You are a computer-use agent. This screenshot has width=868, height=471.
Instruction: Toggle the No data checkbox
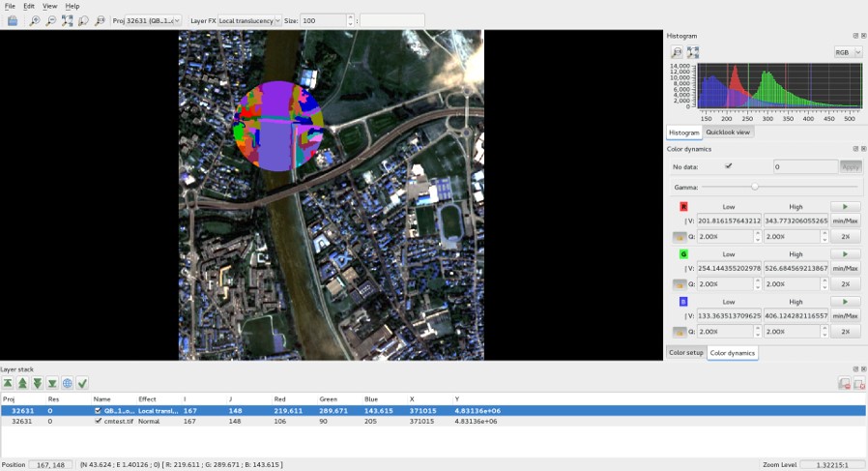pos(729,166)
